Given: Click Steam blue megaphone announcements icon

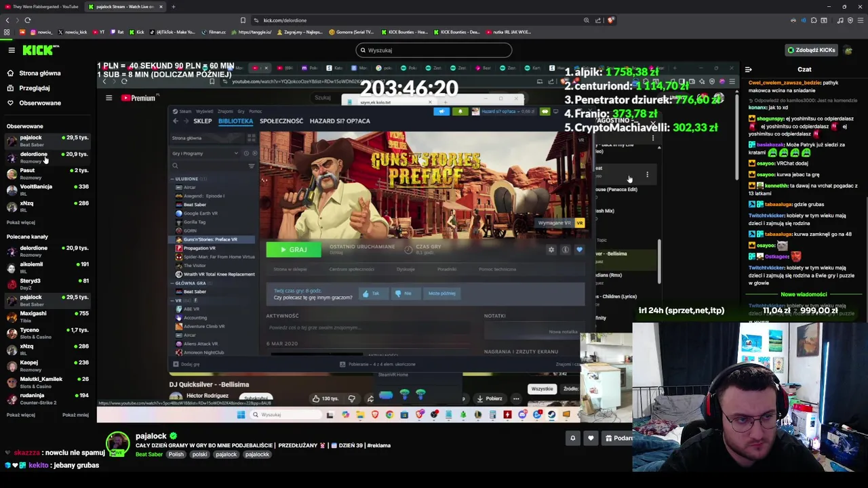Looking at the screenshot, I should [441, 111].
